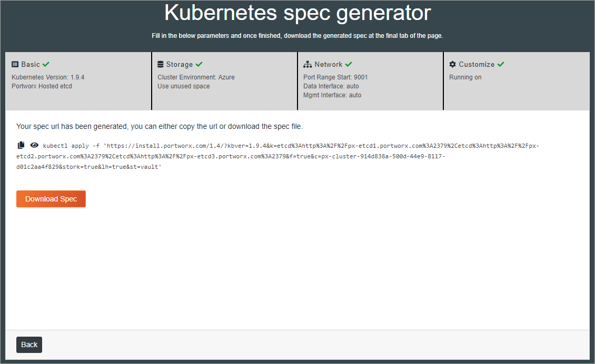Open the Basic tab
Viewport: 595px width, 364px height.
pyautogui.click(x=78, y=81)
